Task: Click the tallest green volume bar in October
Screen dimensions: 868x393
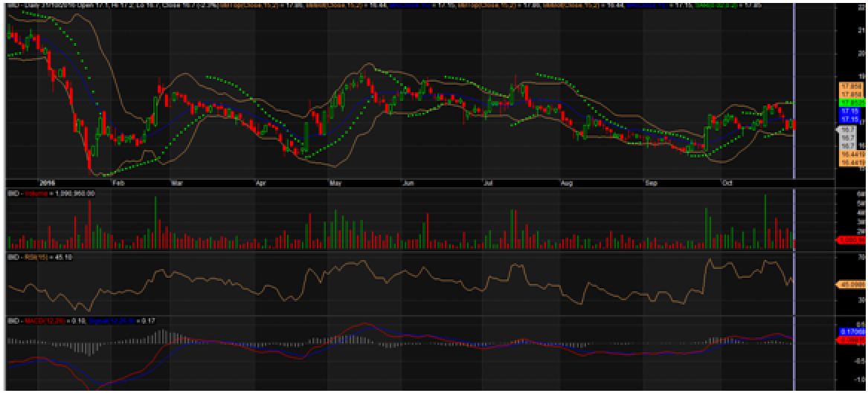Action: click(x=765, y=221)
